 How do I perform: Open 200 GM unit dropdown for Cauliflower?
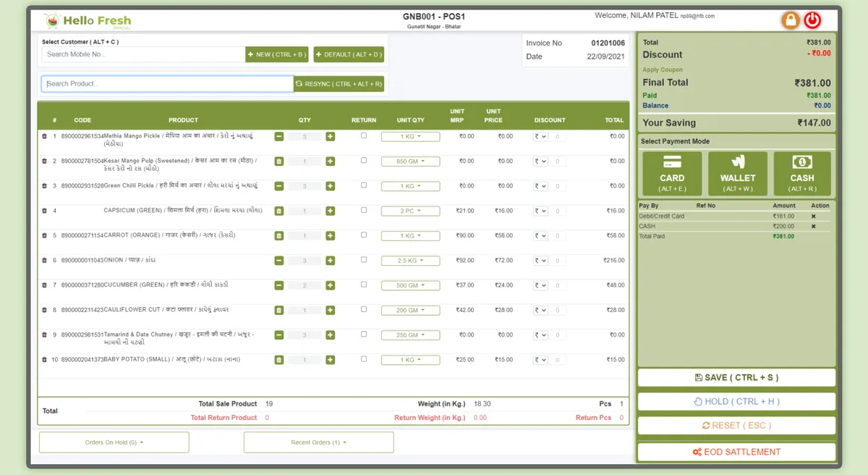(411, 310)
